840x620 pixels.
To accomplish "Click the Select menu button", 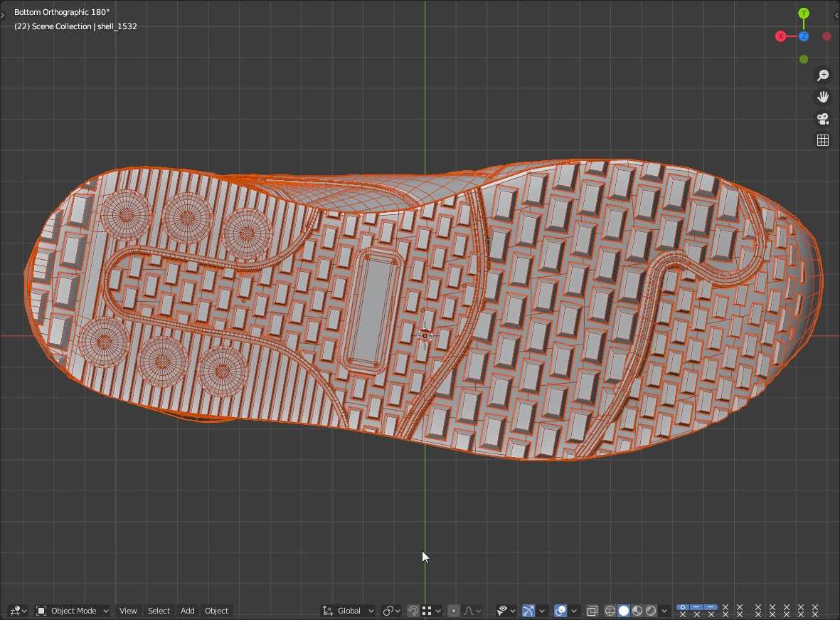I will pyautogui.click(x=159, y=611).
